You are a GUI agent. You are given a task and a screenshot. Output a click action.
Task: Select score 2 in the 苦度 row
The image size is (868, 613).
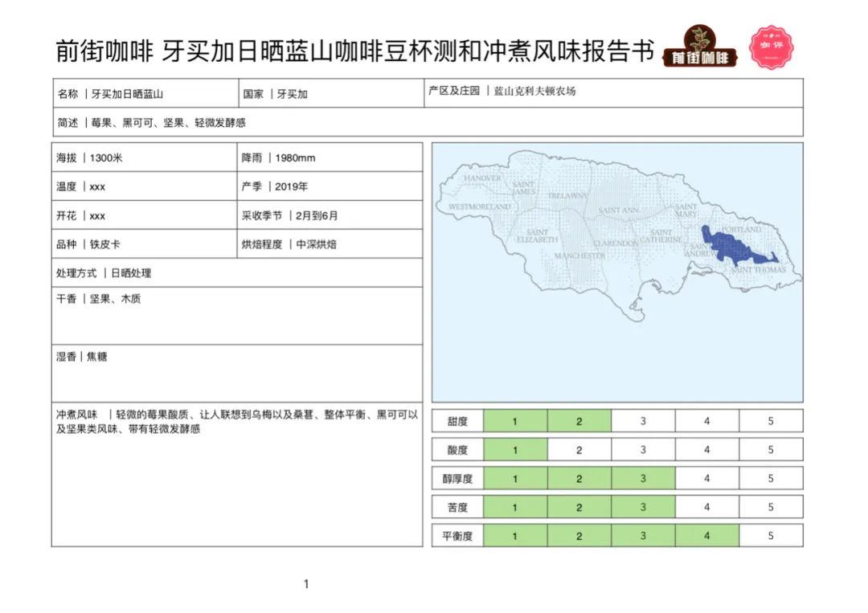point(579,507)
